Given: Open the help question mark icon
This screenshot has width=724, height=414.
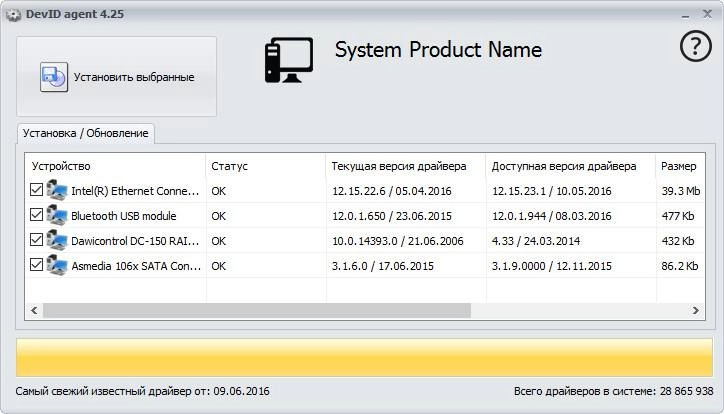Looking at the screenshot, I should click(695, 46).
